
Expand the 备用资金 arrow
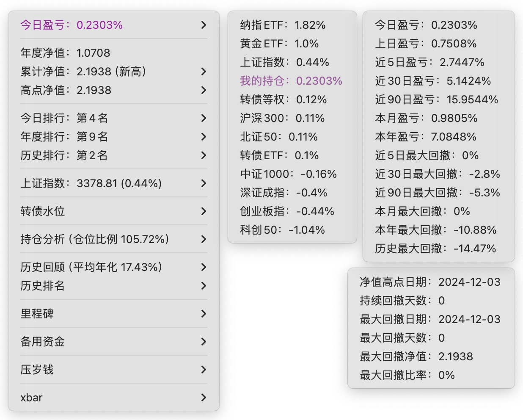[x=204, y=342]
